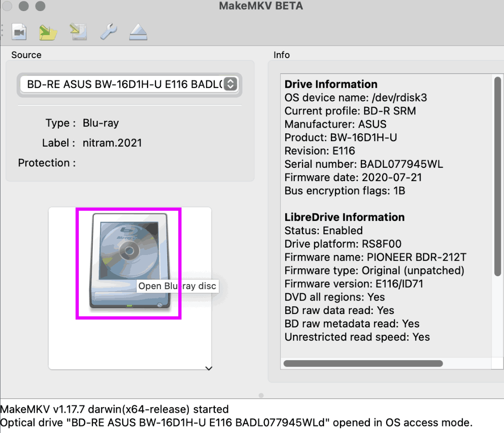
Task: Click the MakeMKV BETA window title bar
Action: tap(261, 6)
